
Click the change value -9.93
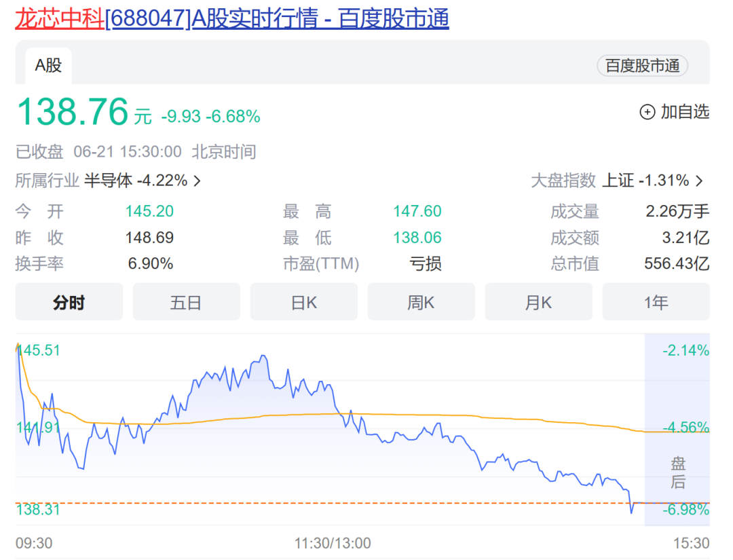(181, 116)
